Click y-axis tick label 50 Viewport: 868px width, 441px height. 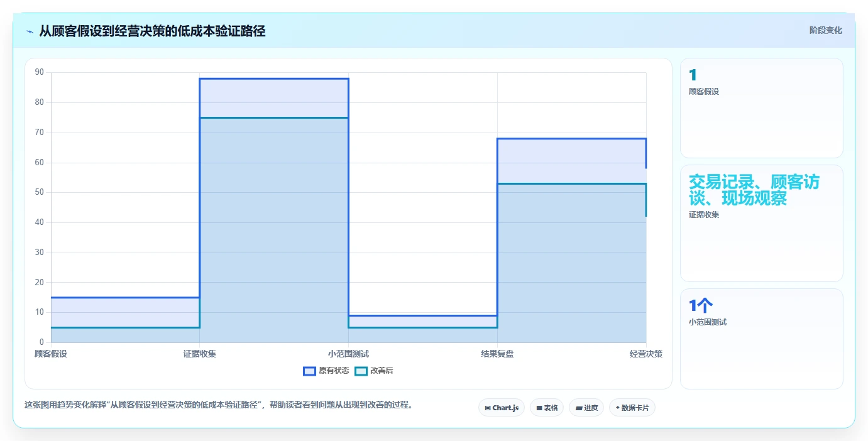[40, 192]
